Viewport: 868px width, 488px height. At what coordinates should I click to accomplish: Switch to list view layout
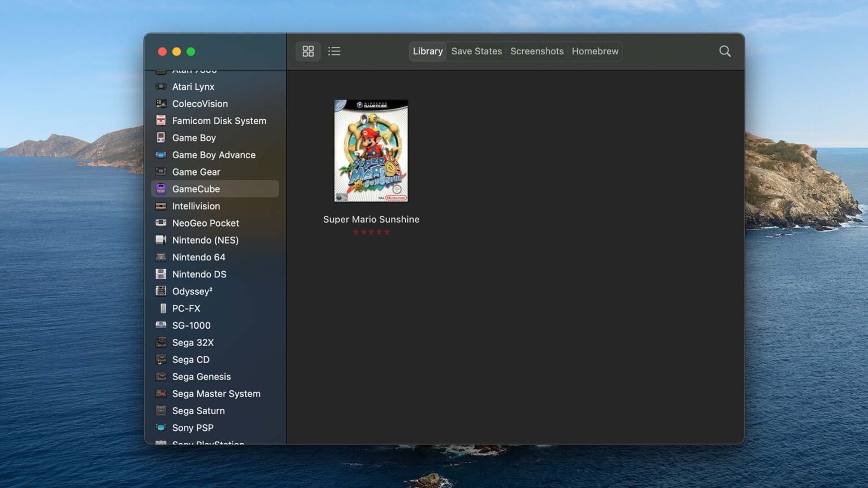click(334, 51)
